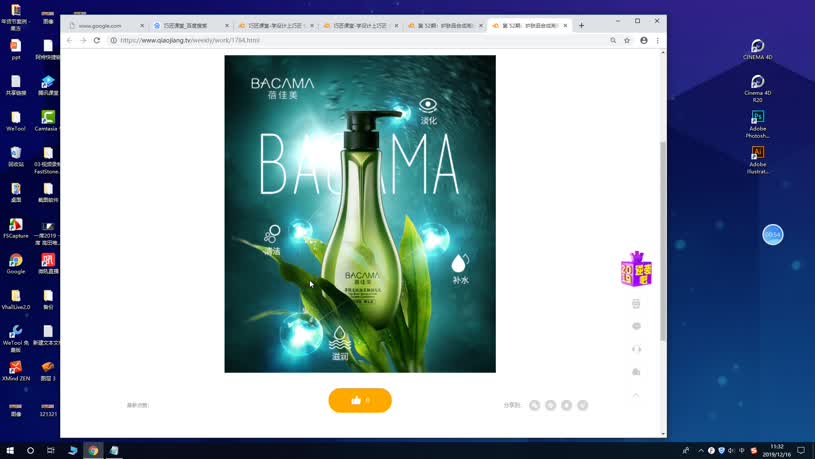Close the currently active tab
The width and height of the screenshot is (815, 459).
tap(565, 25)
